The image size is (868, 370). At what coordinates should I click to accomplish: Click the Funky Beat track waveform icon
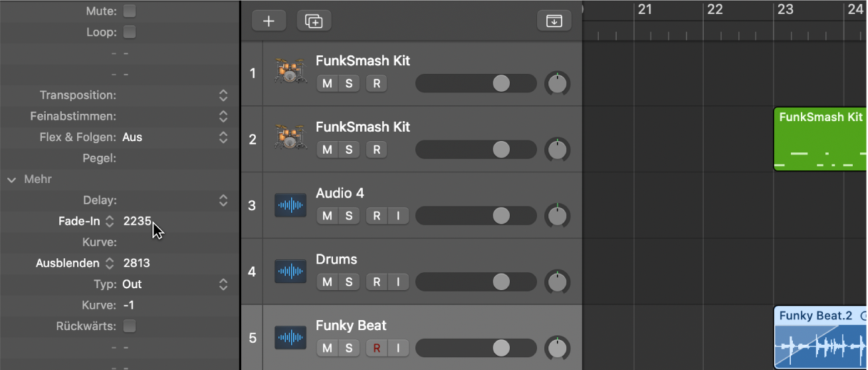290,337
